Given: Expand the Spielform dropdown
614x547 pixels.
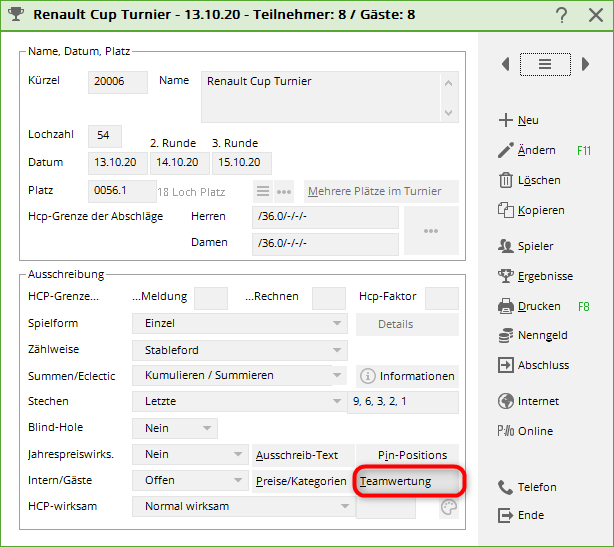Looking at the screenshot, I should 336,324.
